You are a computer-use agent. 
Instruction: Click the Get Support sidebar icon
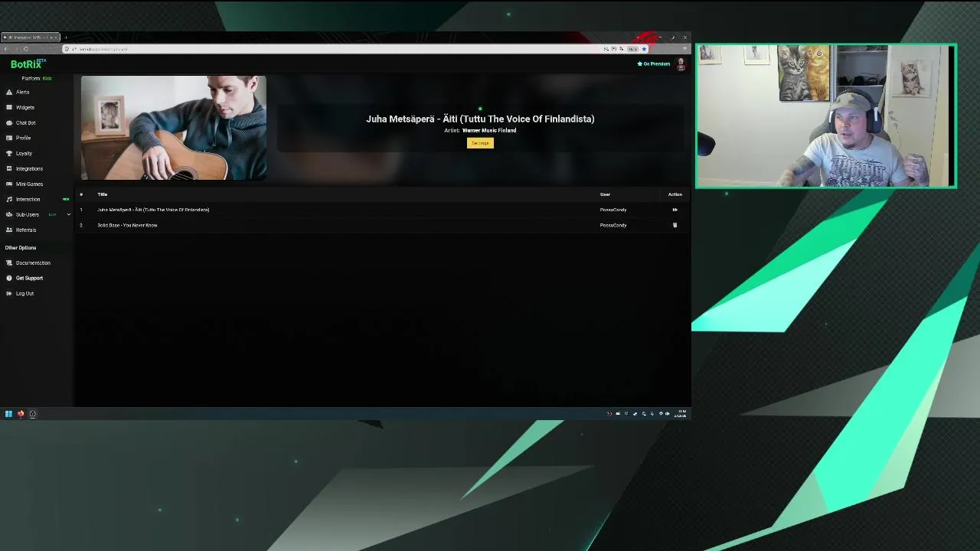9,278
